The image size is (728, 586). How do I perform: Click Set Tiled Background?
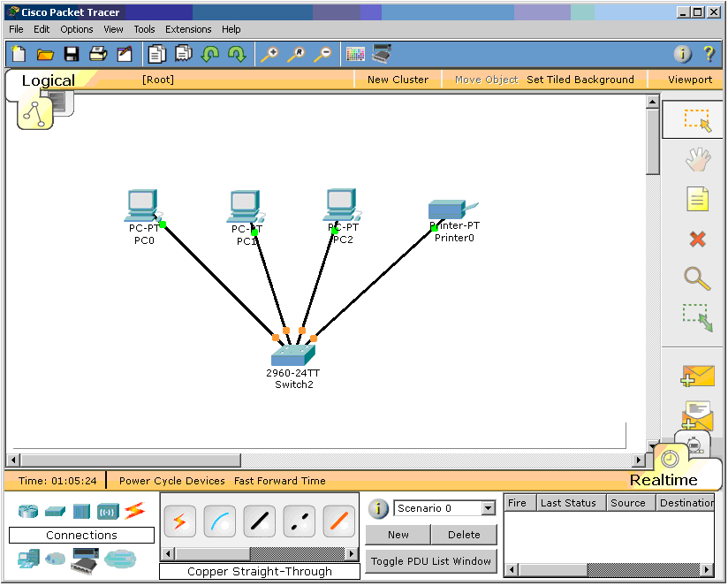click(580, 80)
